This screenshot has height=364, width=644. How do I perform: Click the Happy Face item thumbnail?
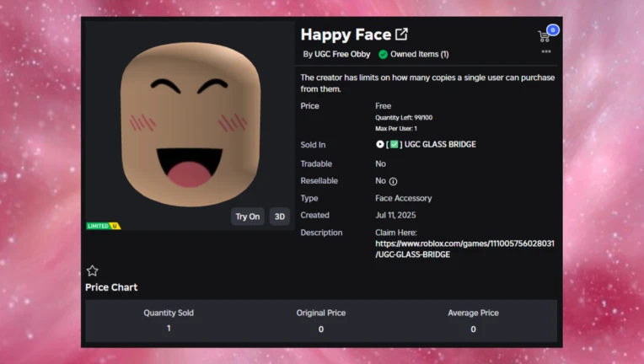point(190,125)
